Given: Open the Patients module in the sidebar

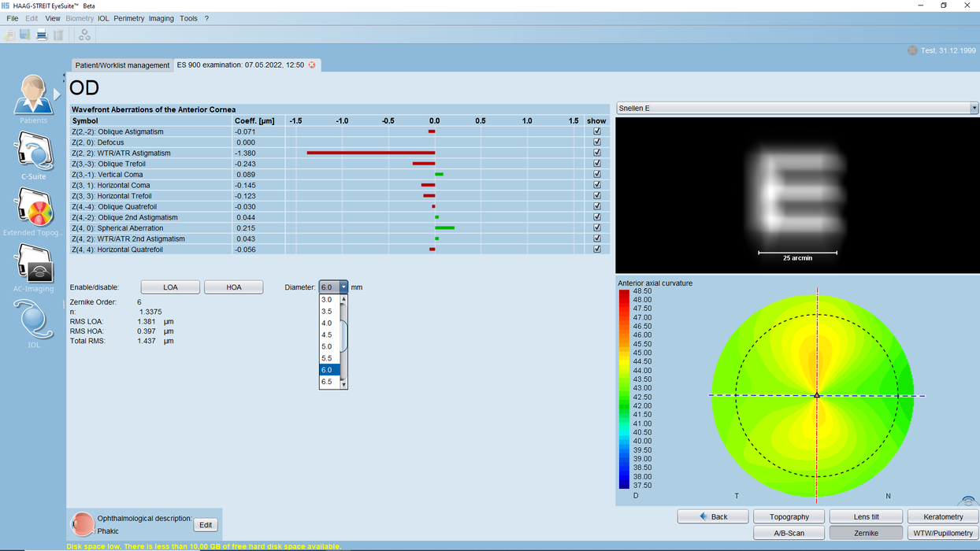Looking at the screenshot, I should tap(33, 94).
